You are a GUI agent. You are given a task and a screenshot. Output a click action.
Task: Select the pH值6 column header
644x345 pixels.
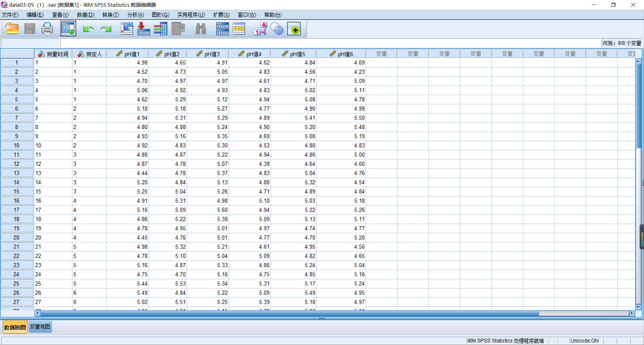(x=341, y=54)
